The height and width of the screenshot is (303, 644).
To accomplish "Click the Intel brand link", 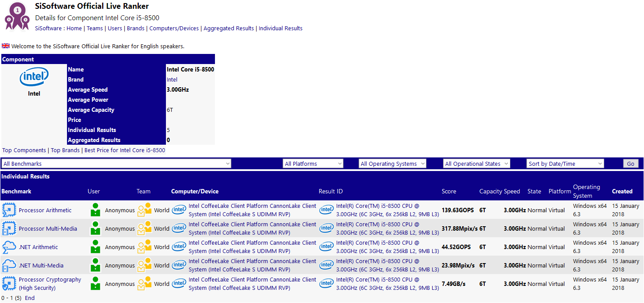I will pyautogui.click(x=172, y=79).
